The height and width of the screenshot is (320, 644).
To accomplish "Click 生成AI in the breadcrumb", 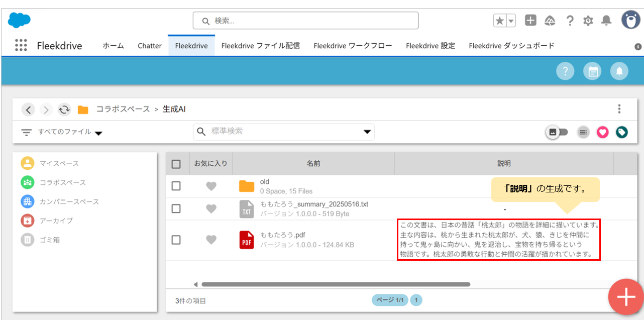I will pos(174,110).
